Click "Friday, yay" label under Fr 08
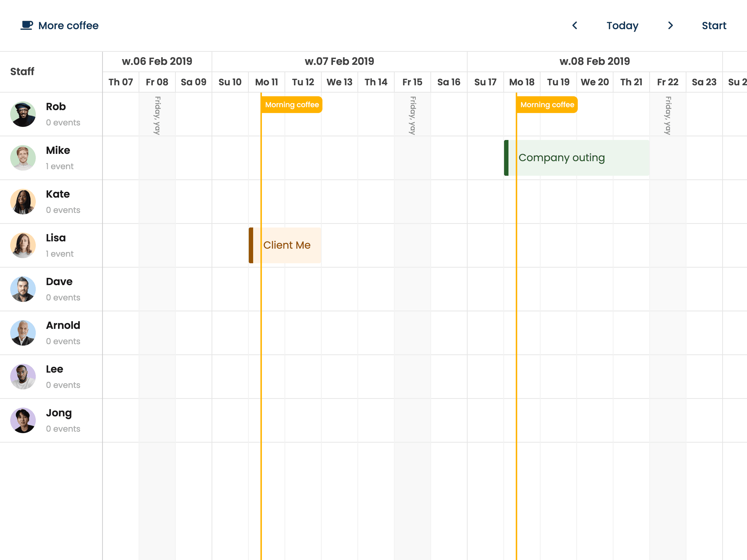Viewport: 747px width, 560px height. [157, 115]
